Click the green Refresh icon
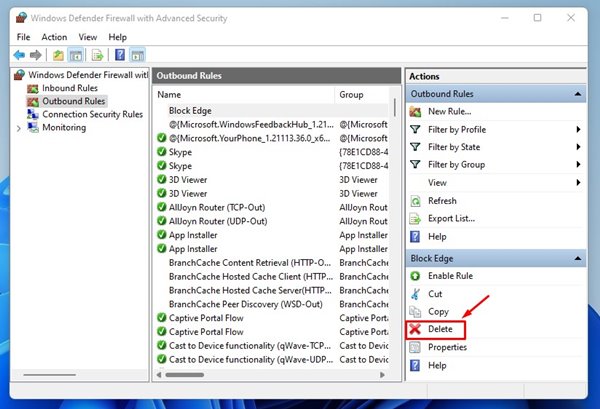The image size is (600, 409). pyautogui.click(x=415, y=201)
